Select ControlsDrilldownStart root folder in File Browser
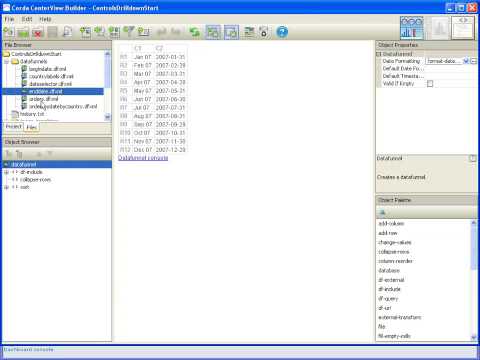 [x=36, y=54]
